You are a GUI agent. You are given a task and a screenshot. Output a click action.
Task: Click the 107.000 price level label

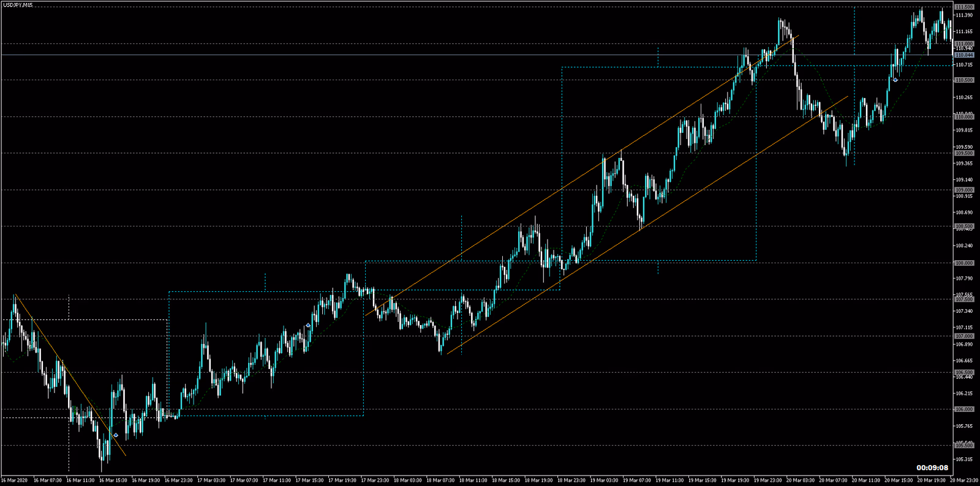click(964, 336)
